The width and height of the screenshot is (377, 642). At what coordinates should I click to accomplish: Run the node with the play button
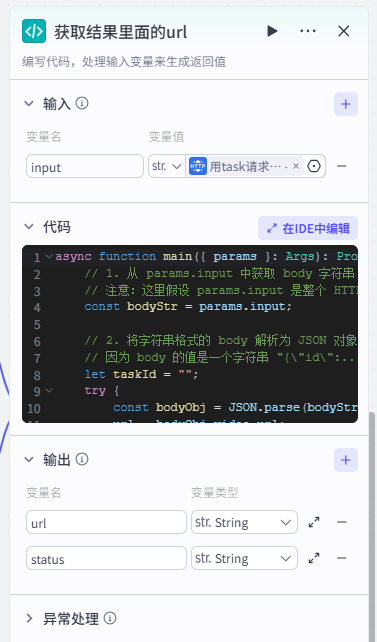272,31
